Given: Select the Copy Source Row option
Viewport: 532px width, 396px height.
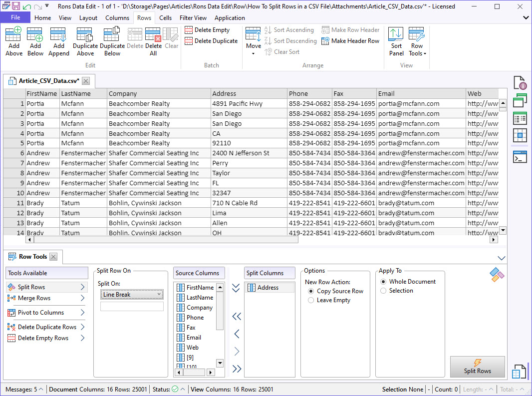Looking at the screenshot, I should (311, 291).
